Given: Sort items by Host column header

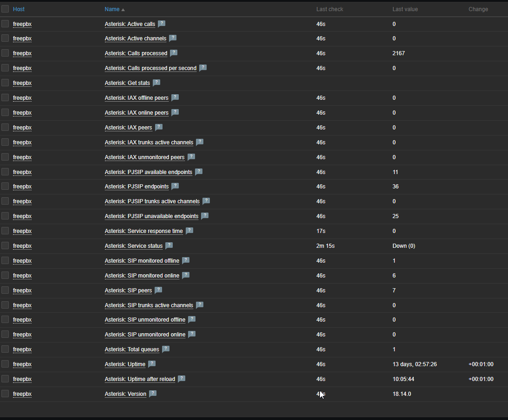Looking at the screenshot, I should [x=19, y=9].
